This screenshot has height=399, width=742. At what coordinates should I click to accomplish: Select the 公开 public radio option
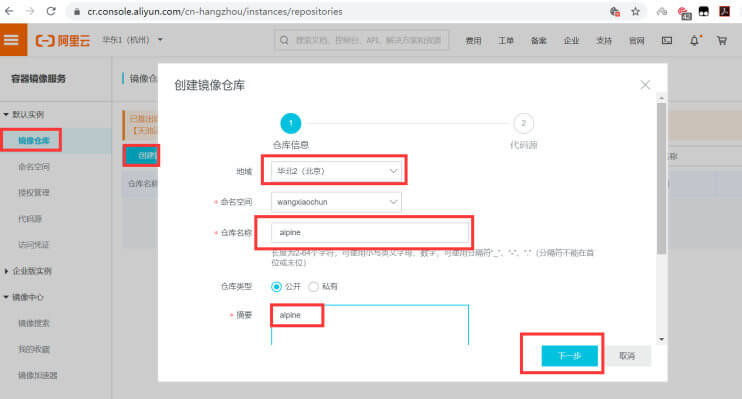click(276, 286)
